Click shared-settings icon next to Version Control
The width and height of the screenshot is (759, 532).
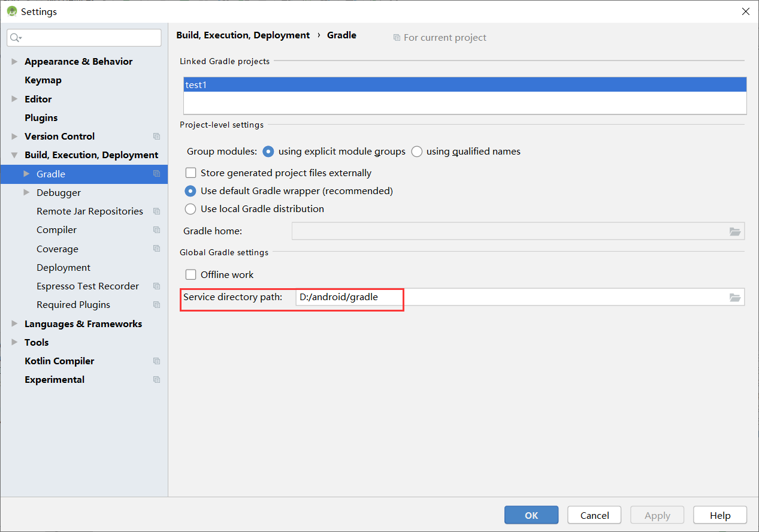coord(156,136)
